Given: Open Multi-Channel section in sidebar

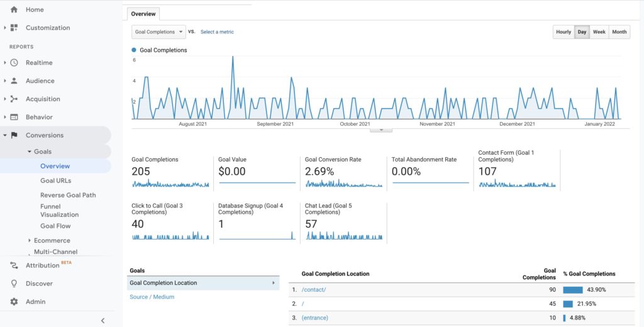Looking at the screenshot, I should coord(55,252).
